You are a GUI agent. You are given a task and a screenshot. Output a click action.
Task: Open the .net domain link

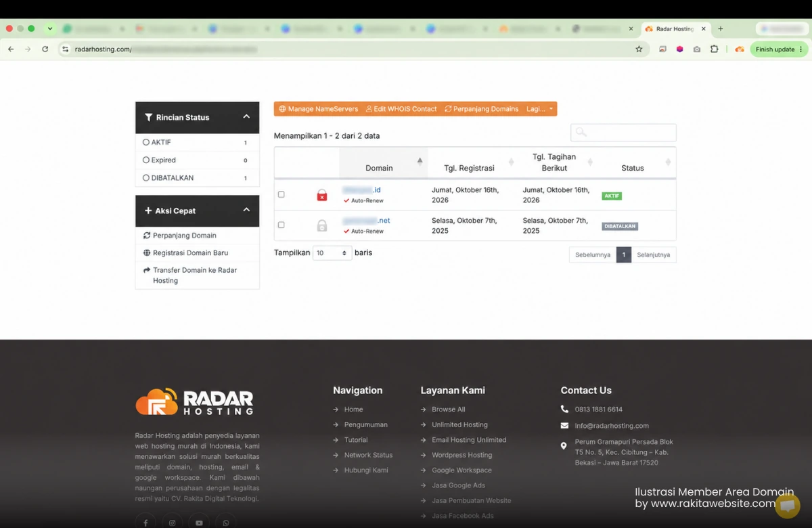click(x=366, y=221)
